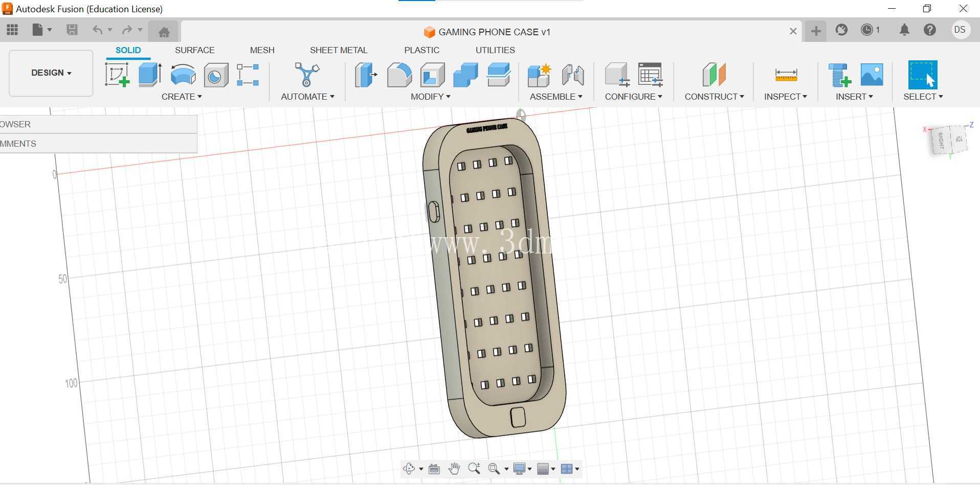Select the Offset Face tool
Viewport: 980px width, 485px height.
[499, 75]
